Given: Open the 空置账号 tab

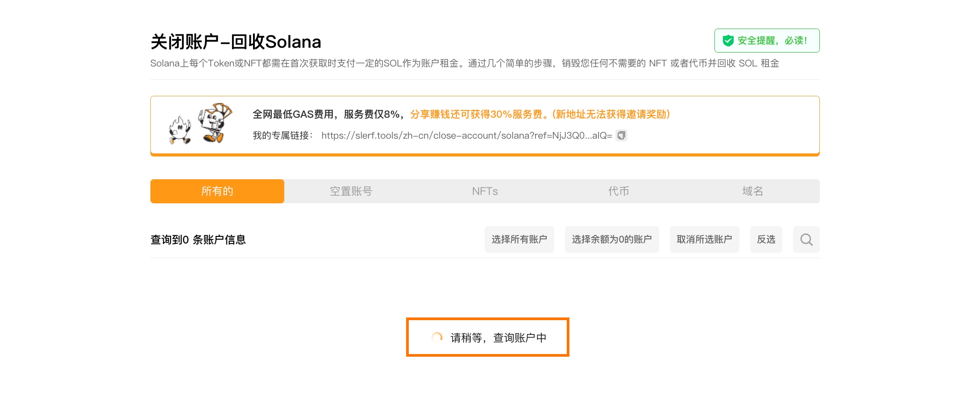Looking at the screenshot, I should pos(351,191).
